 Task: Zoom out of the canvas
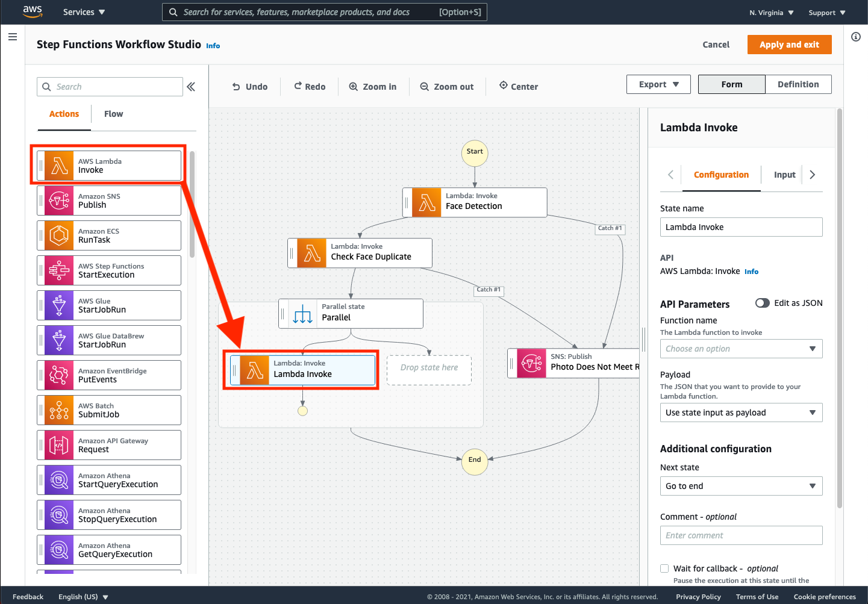(447, 87)
